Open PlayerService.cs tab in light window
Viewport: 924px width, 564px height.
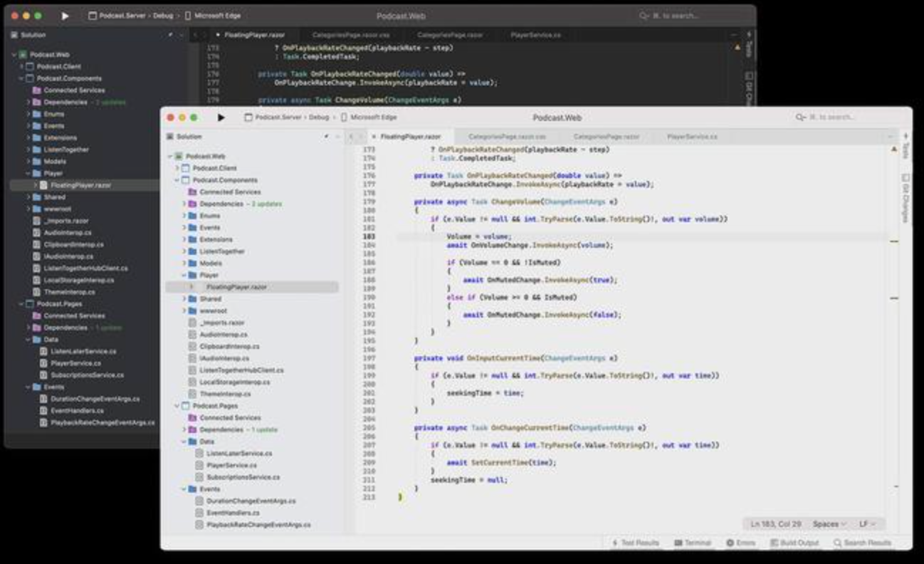[x=692, y=136]
